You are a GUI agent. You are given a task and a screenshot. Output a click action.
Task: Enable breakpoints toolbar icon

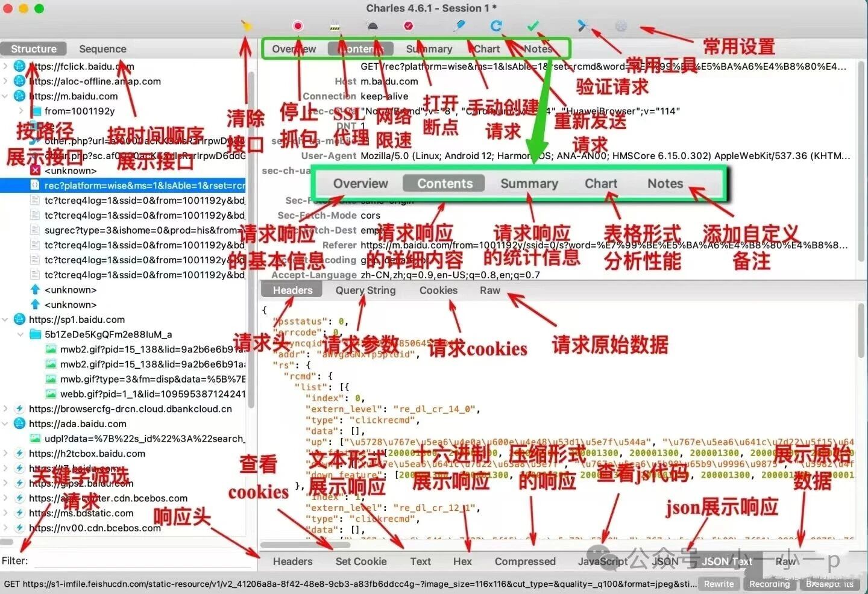(408, 26)
